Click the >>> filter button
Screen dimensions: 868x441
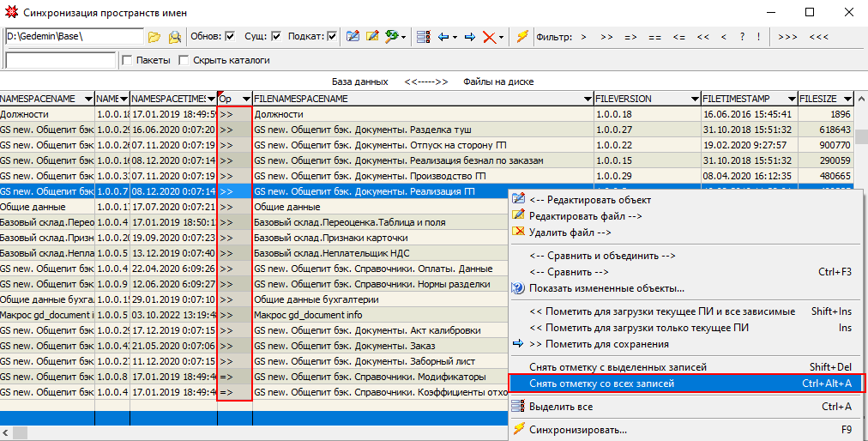click(788, 37)
